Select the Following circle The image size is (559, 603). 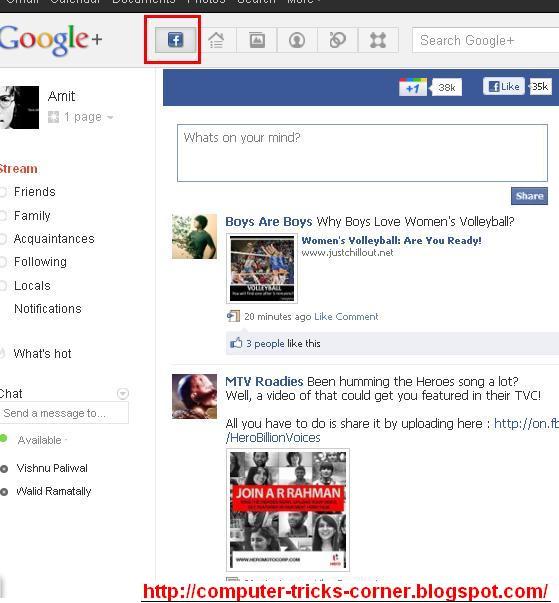pyautogui.click(x=40, y=262)
